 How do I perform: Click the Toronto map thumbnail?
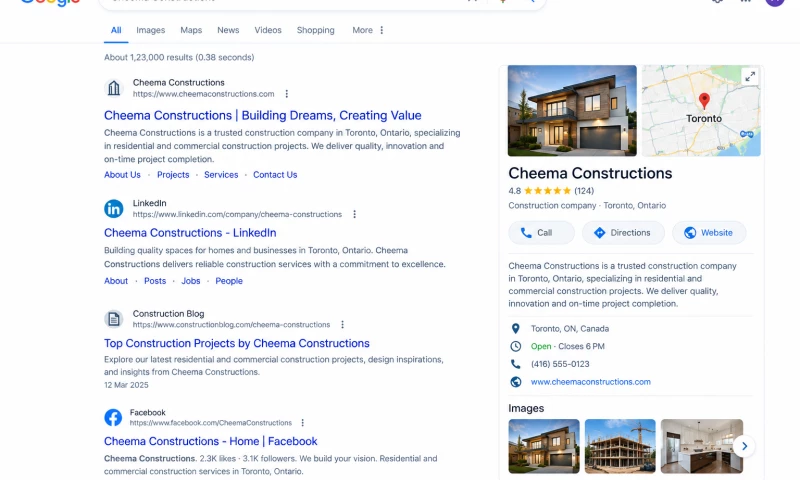(x=701, y=111)
